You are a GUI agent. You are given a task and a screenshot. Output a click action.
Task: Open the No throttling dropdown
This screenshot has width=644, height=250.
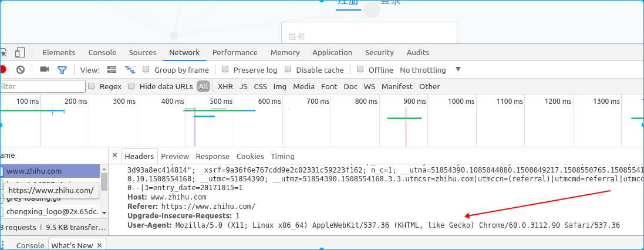423,70
